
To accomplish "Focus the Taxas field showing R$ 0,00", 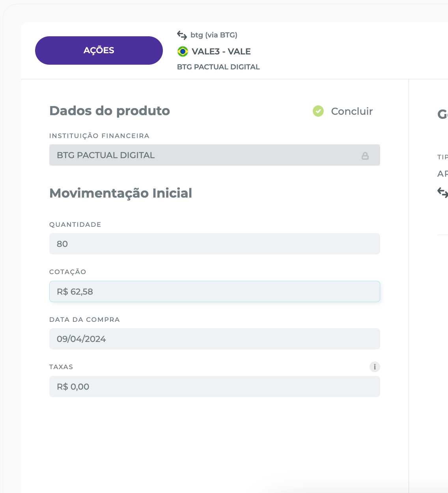I will point(215,387).
